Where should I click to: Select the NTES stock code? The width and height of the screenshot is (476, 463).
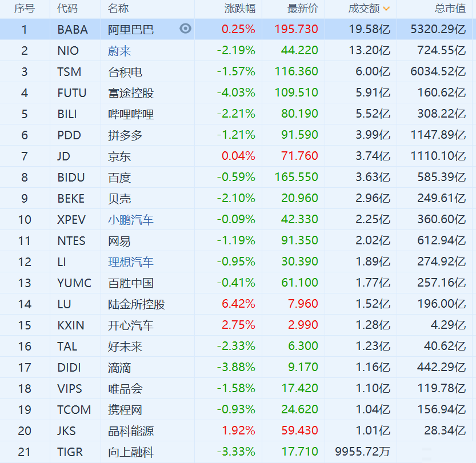(x=71, y=241)
